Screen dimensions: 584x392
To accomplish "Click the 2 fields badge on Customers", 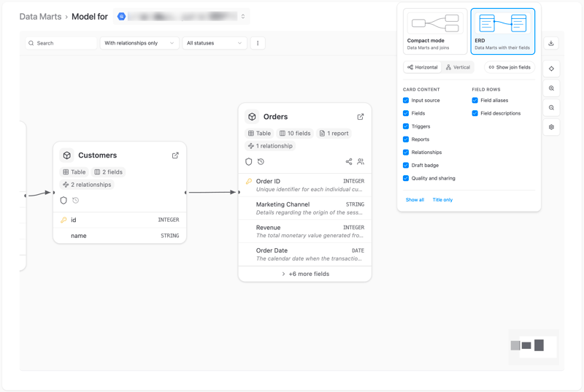I will click(x=108, y=172).
